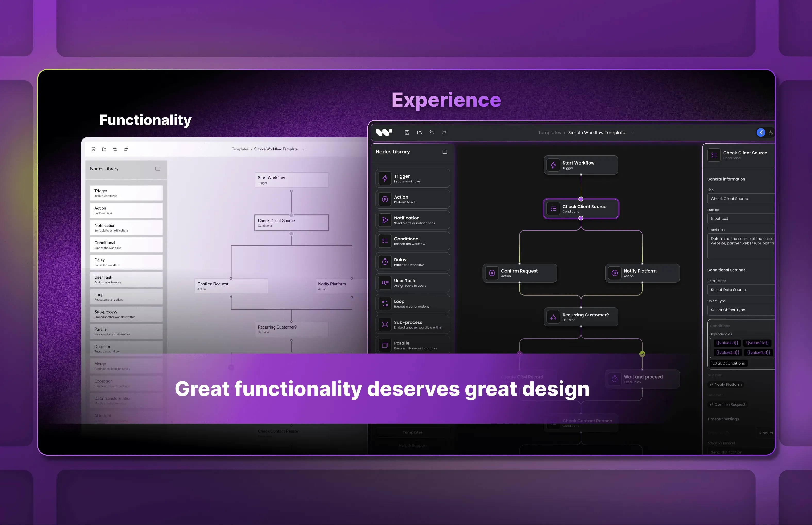Click the {{value3.id}} dependency tag

coord(727,352)
